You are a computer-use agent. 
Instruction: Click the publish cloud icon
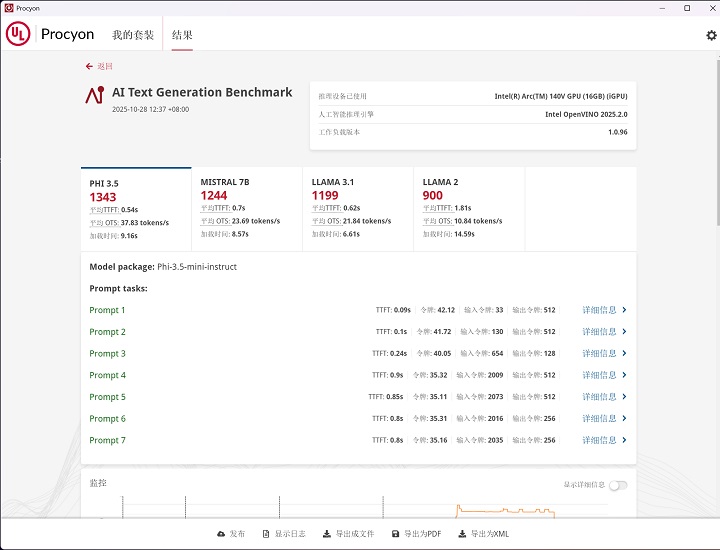[x=221, y=533]
